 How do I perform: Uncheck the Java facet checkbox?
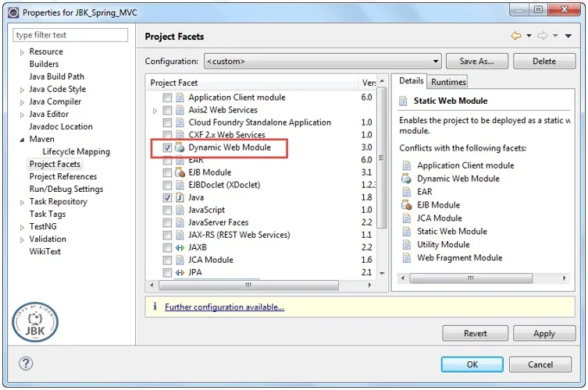pos(167,197)
